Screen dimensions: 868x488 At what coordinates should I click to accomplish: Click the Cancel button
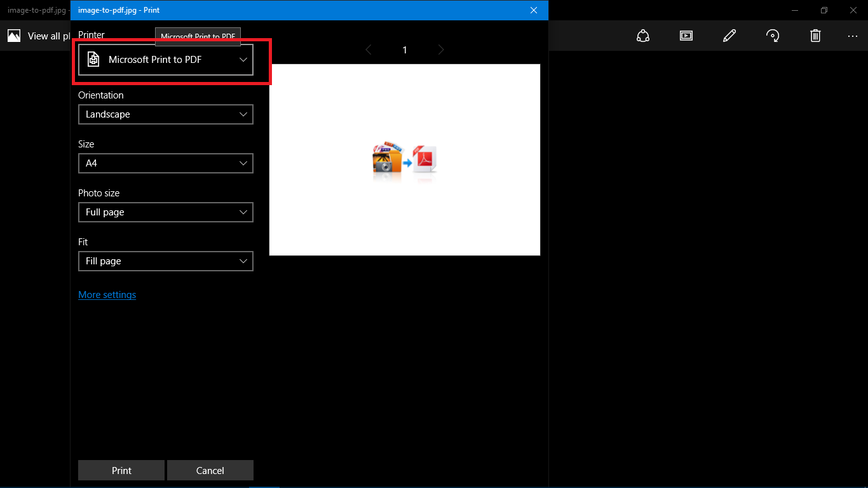coord(210,471)
